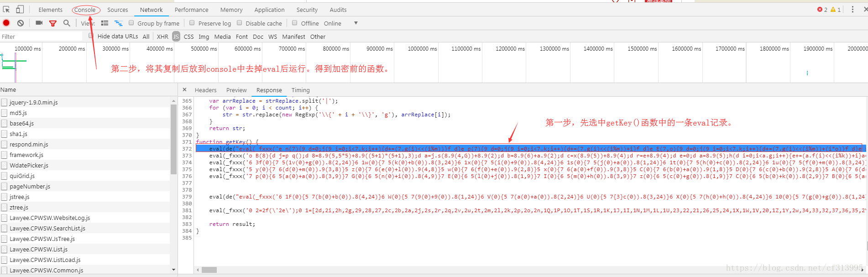Stop recording network log with the red dot

pos(6,23)
